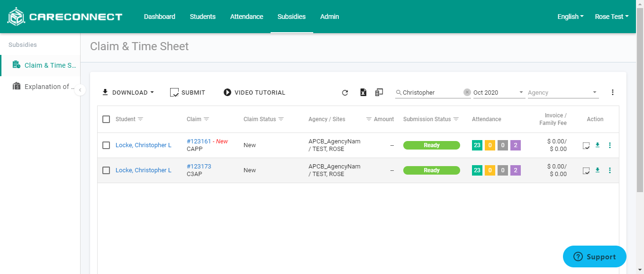
Task: Clear the Christopher search text
Action: [x=467, y=93]
